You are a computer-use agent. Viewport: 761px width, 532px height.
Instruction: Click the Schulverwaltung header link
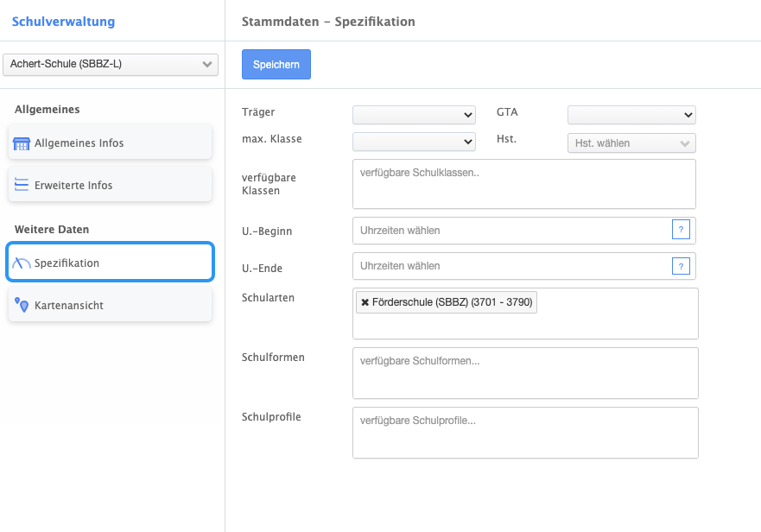63,22
